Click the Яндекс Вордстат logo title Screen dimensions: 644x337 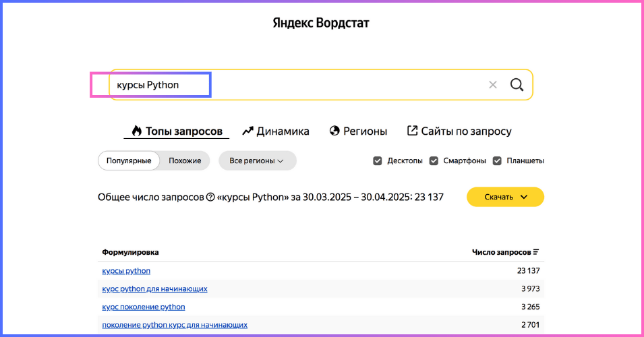[321, 22]
